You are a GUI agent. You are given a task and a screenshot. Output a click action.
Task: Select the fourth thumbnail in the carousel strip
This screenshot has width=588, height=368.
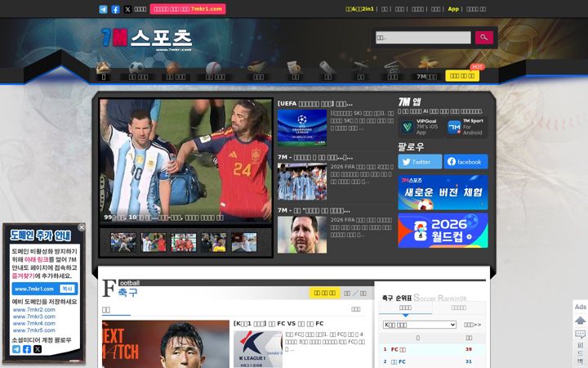[x=214, y=242]
